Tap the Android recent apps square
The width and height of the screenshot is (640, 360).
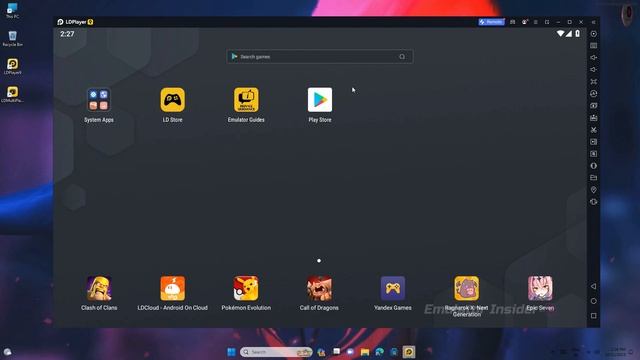tap(593, 316)
